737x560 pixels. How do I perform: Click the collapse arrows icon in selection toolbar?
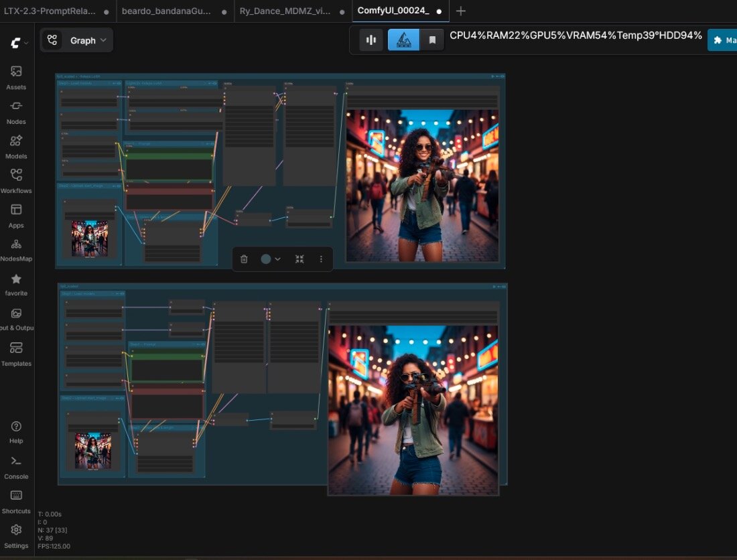click(x=299, y=259)
